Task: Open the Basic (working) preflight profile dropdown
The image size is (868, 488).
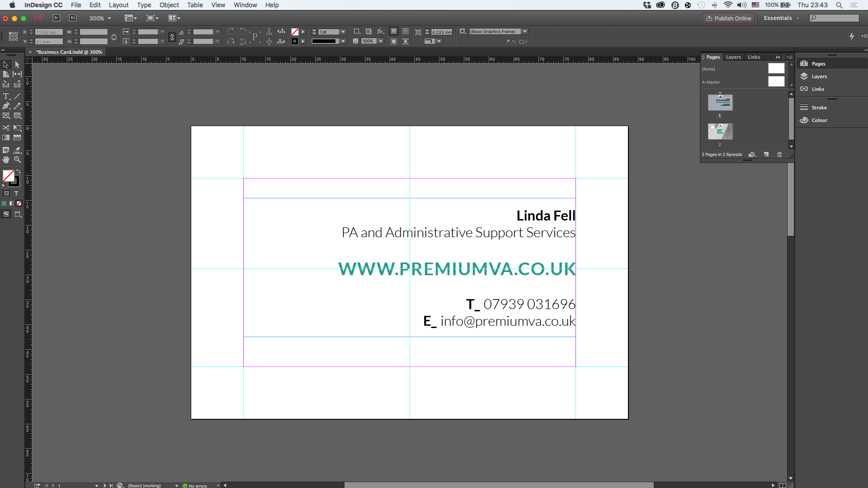Action: pos(177,485)
